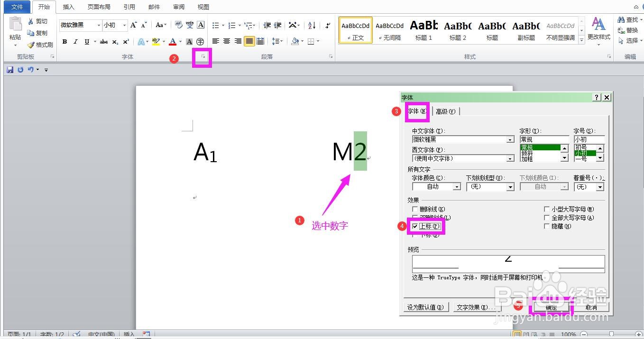
Task: Click the Distributed alignment icon
Action: click(260, 41)
